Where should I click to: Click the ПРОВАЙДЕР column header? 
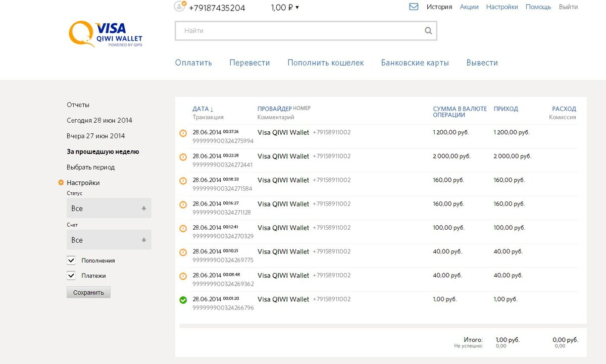point(275,109)
